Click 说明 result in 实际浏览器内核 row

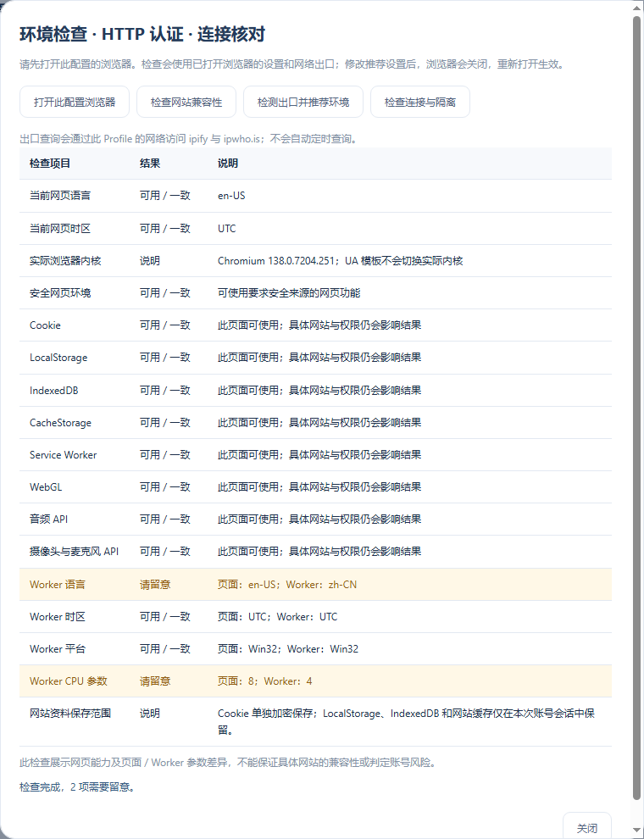pos(150,260)
